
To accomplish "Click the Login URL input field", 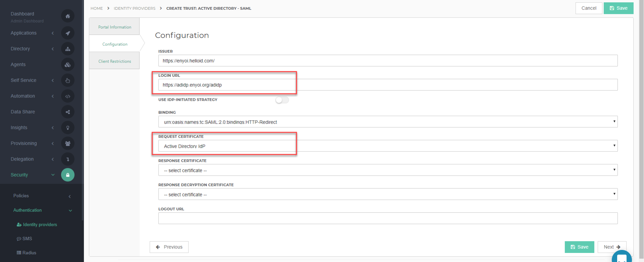I will [388, 85].
